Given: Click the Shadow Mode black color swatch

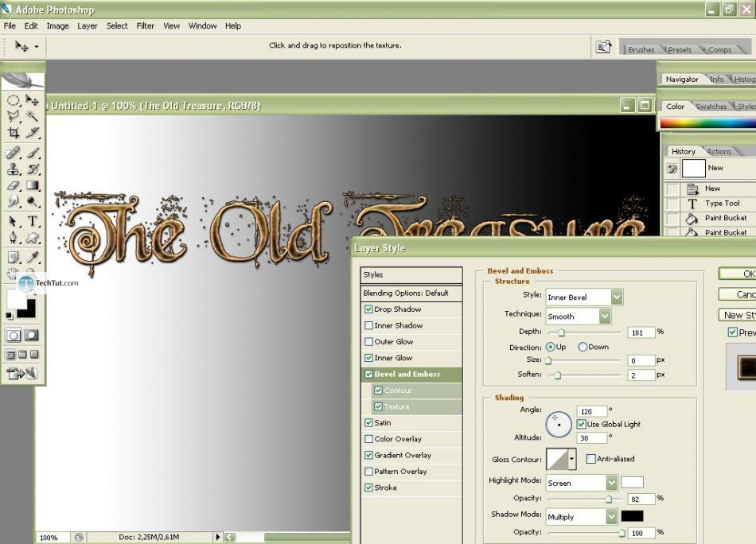Looking at the screenshot, I should pos(632,516).
